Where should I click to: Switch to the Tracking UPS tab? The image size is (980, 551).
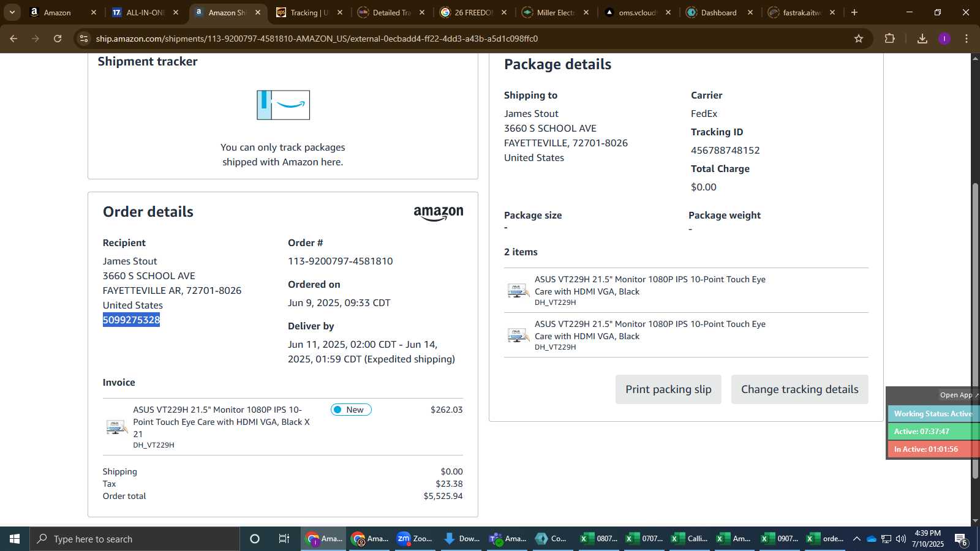(309, 12)
